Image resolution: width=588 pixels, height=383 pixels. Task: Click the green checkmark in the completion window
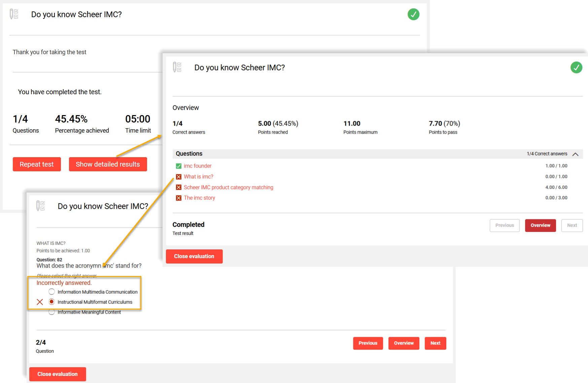pos(413,14)
